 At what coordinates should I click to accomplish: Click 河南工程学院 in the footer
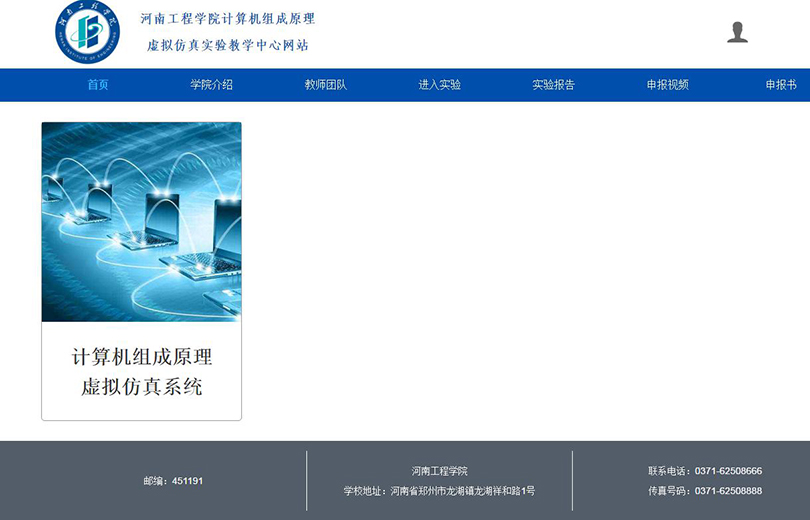pyautogui.click(x=439, y=471)
